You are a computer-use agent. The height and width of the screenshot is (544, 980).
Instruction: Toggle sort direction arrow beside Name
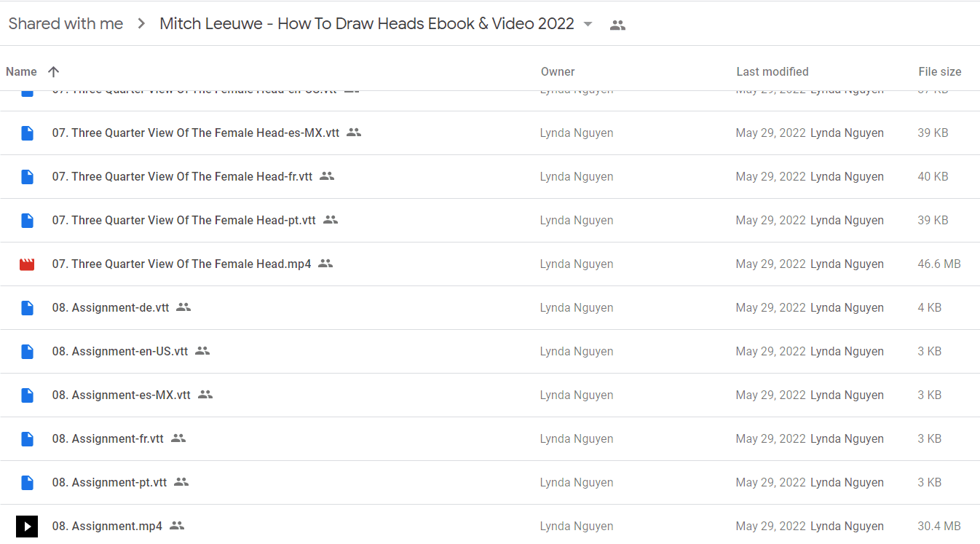point(53,71)
